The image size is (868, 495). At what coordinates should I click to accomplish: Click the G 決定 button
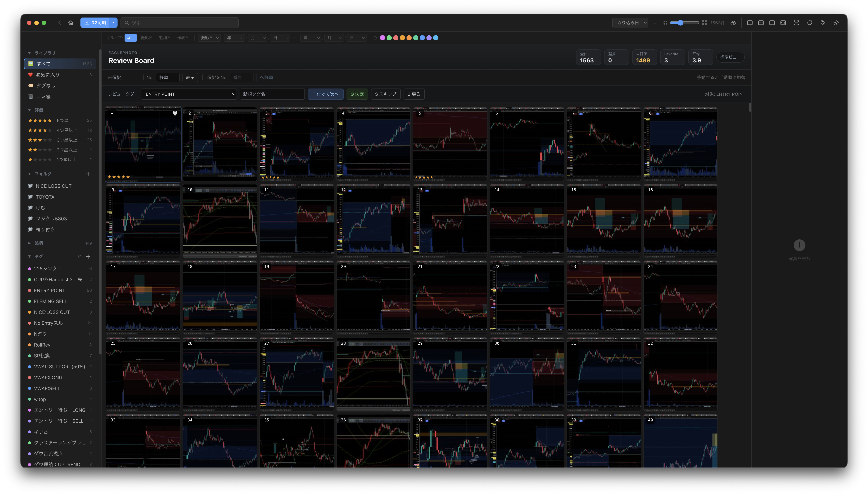pos(357,94)
